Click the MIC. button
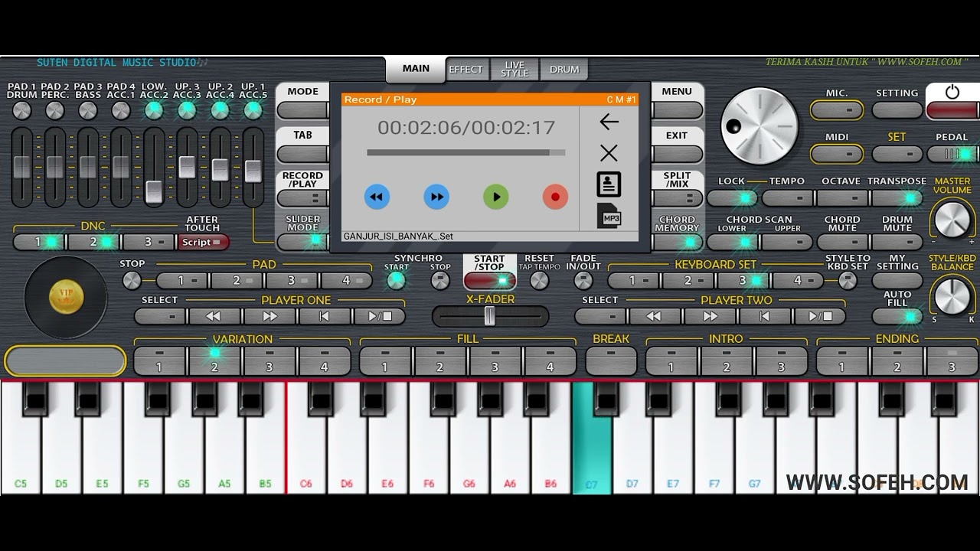 click(836, 110)
